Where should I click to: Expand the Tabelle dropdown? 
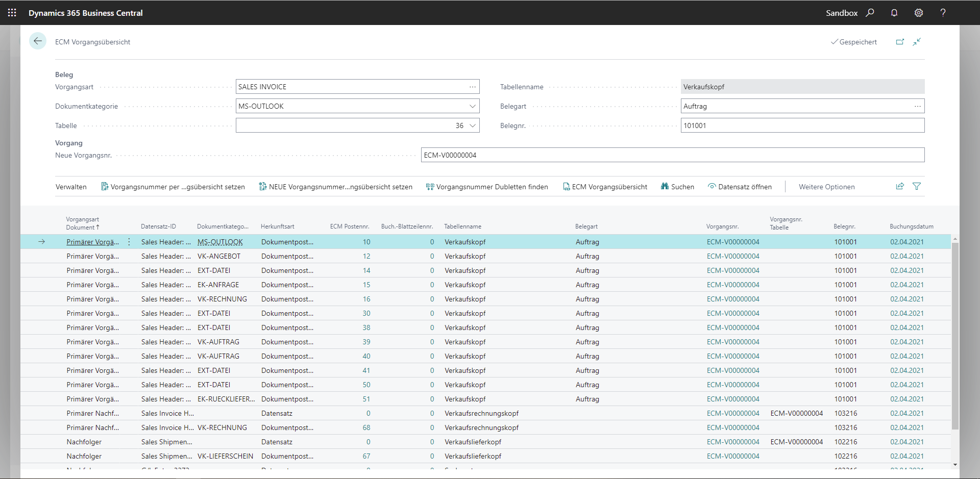click(473, 125)
